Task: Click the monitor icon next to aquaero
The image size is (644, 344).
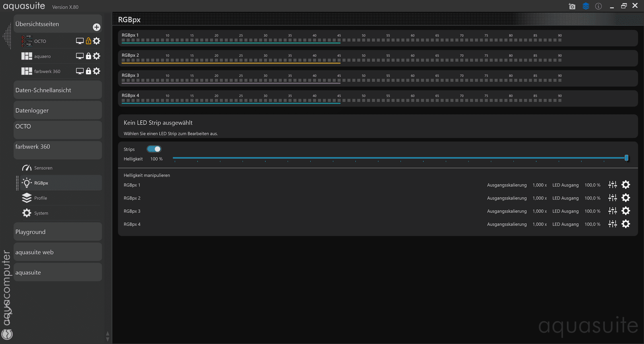Action: coord(80,56)
